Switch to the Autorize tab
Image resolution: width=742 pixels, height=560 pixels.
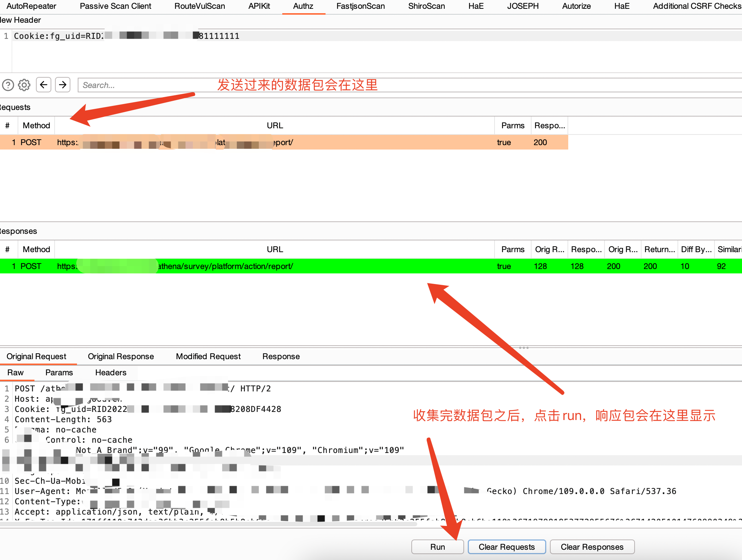click(576, 6)
